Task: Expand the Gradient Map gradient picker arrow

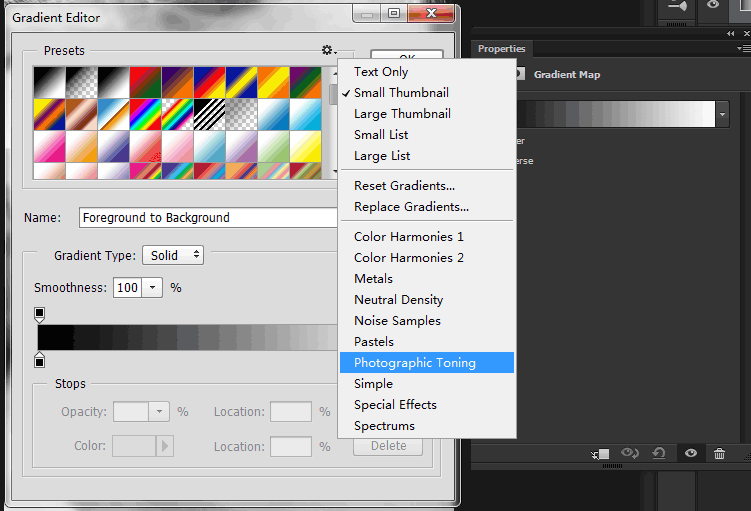Action: (x=722, y=114)
